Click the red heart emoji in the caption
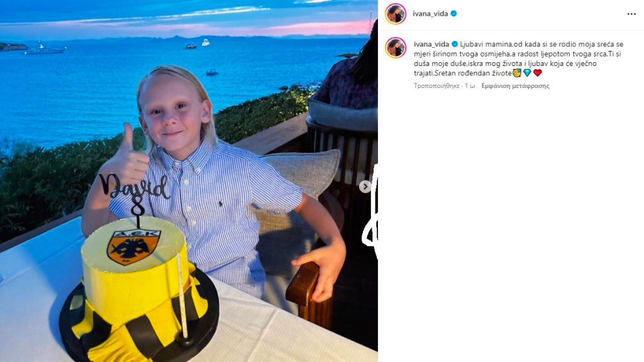The height and width of the screenshot is (362, 644). [x=538, y=73]
